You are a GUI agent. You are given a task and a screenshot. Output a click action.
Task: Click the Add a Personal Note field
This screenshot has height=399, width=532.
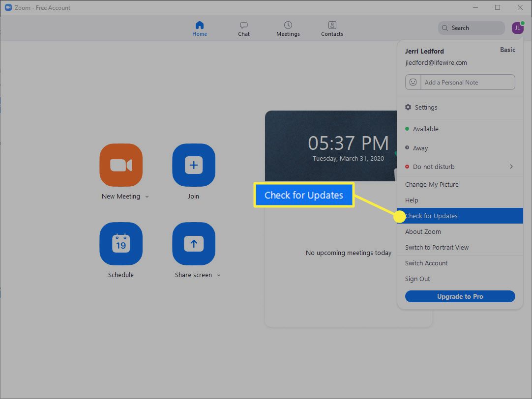point(467,83)
